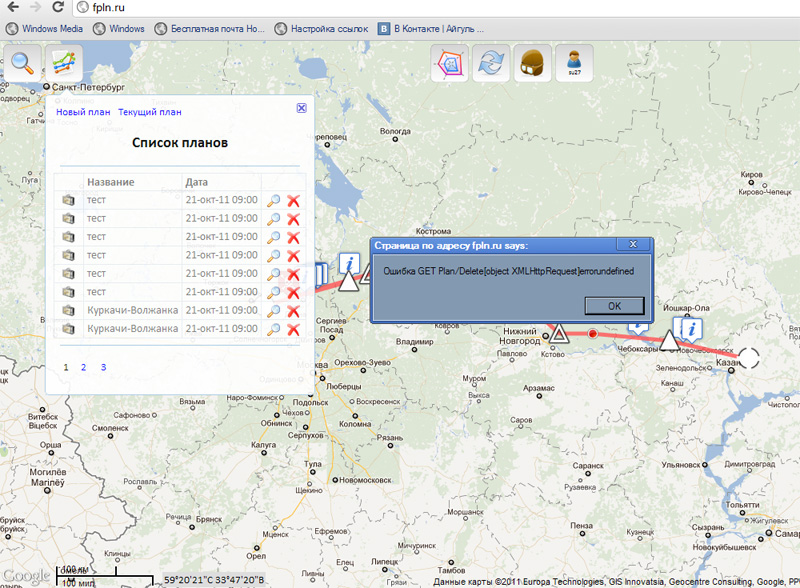Click the folder icon of first тест row

[x=68, y=200]
